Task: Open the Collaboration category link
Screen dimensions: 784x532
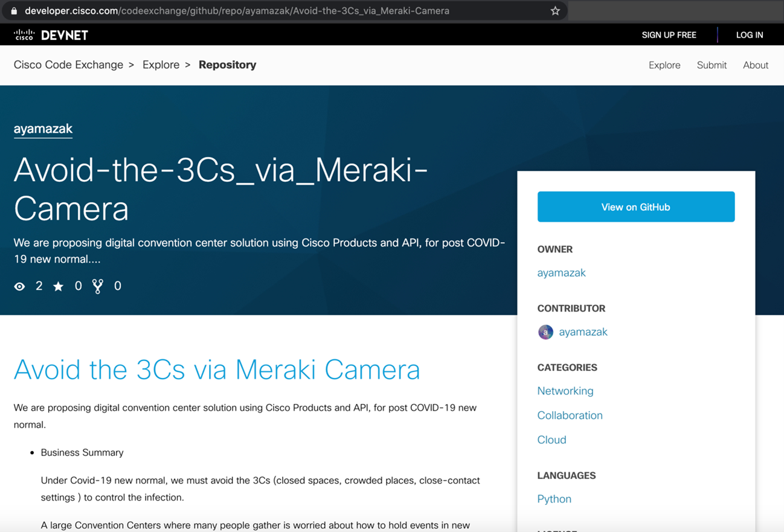Action: point(570,415)
